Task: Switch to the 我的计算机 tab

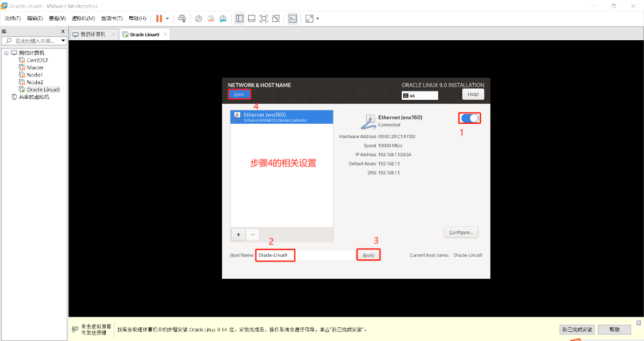Action: click(x=93, y=34)
